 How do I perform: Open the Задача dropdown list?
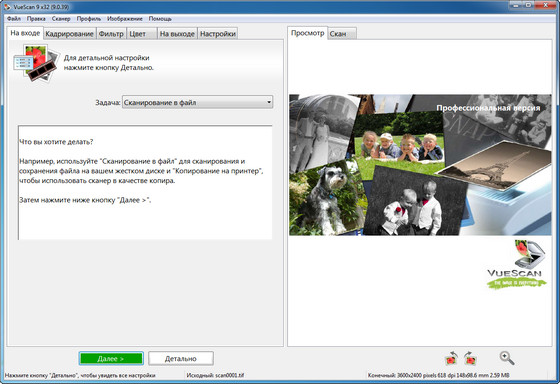(198, 102)
